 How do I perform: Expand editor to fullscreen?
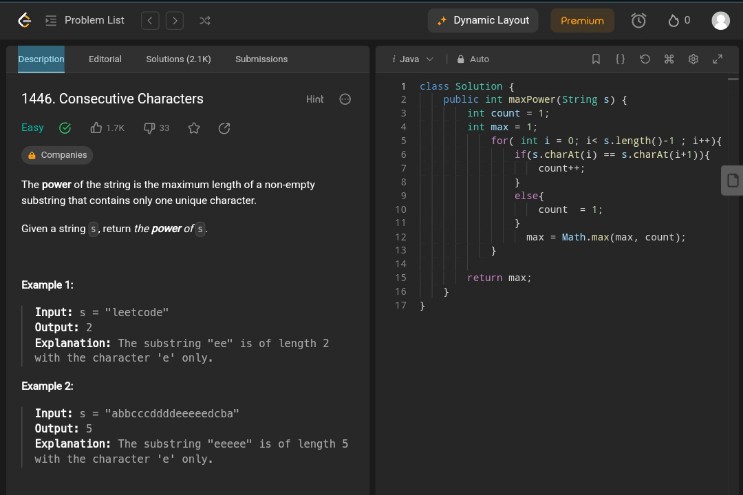tap(717, 59)
